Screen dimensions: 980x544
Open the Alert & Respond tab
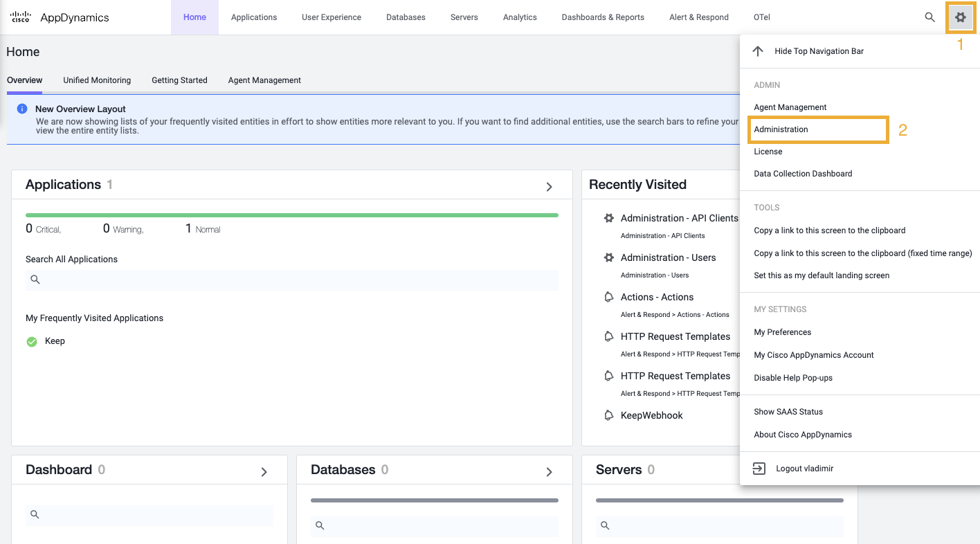click(699, 17)
